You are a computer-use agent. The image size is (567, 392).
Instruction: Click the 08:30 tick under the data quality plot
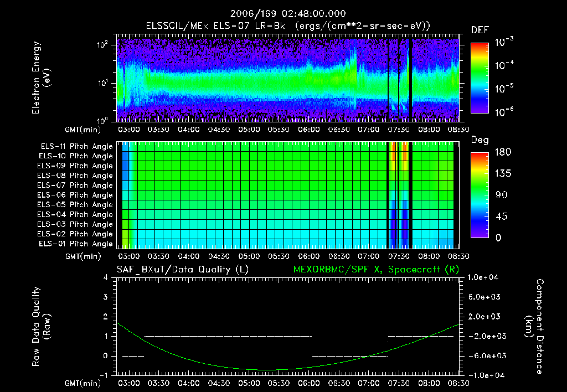click(458, 383)
